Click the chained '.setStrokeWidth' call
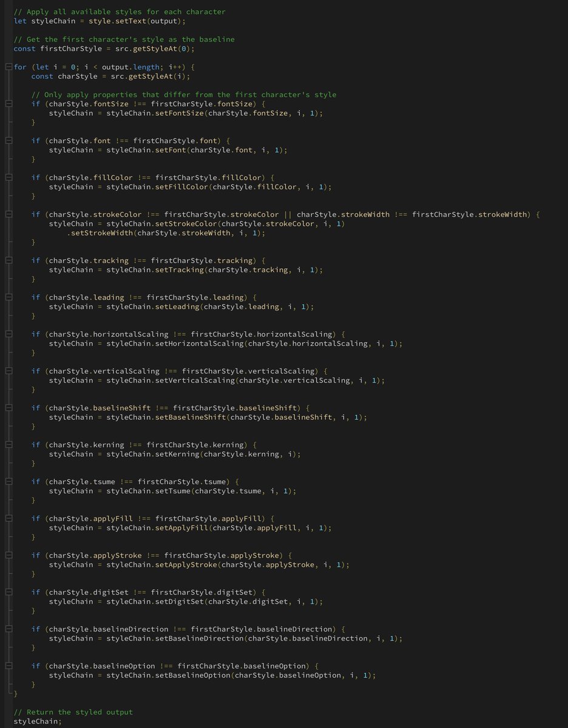 click(100, 233)
